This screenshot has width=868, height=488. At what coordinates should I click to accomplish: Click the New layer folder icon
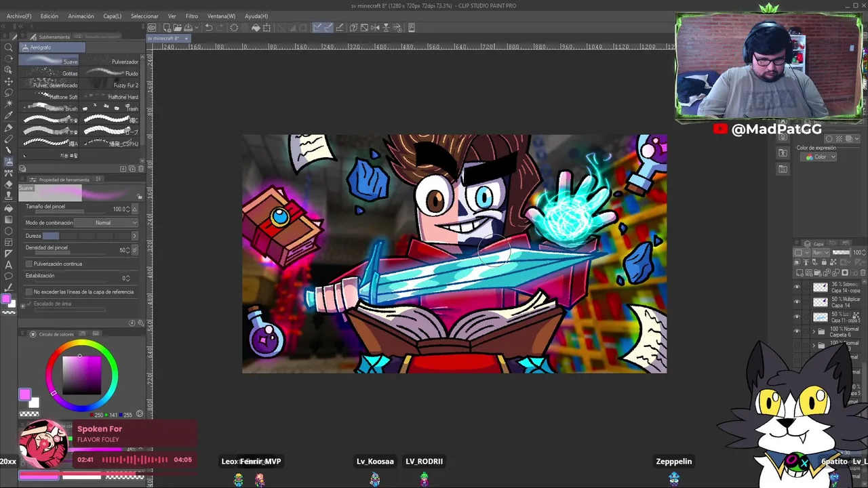pyautogui.click(x=816, y=272)
